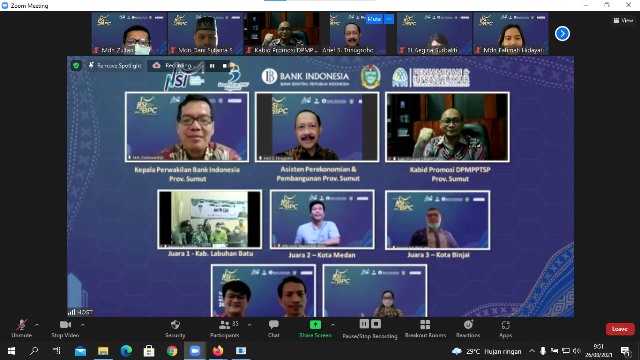Screen dimensions: 640x360
Task: Expand audio options arrow beside Unmute
Action: 37,325
